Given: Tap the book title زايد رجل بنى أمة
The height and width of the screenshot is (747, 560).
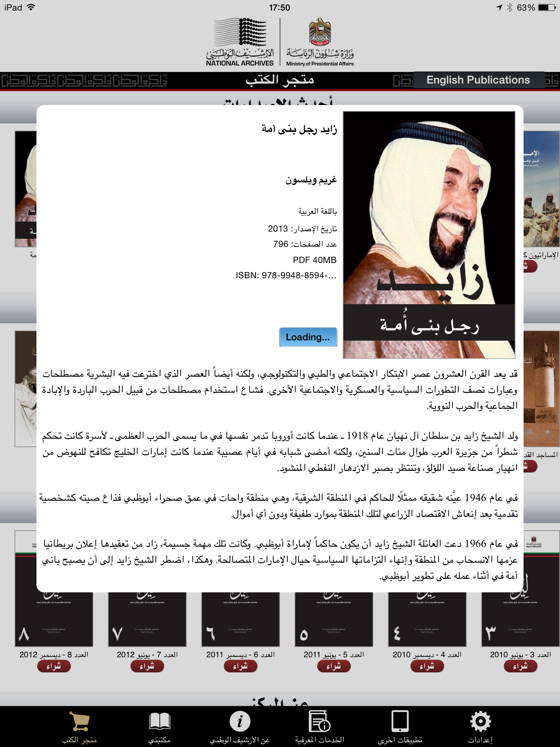Looking at the screenshot, I should (299, 129).
